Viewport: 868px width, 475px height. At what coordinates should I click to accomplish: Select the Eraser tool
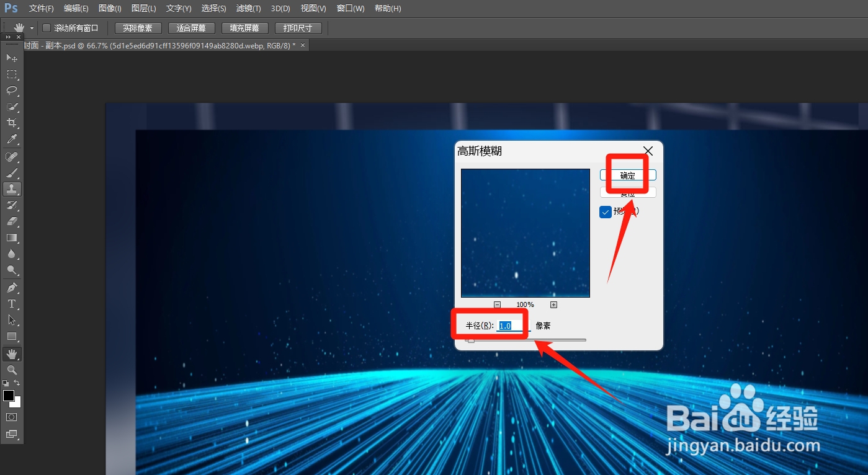tap(12, 221)
